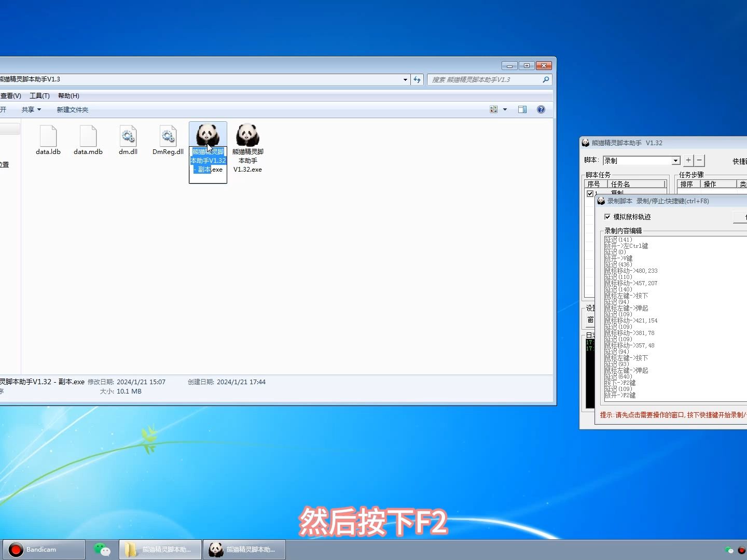Minimize the Explorer window
This screenshot has height=560, width=747.
509,66
